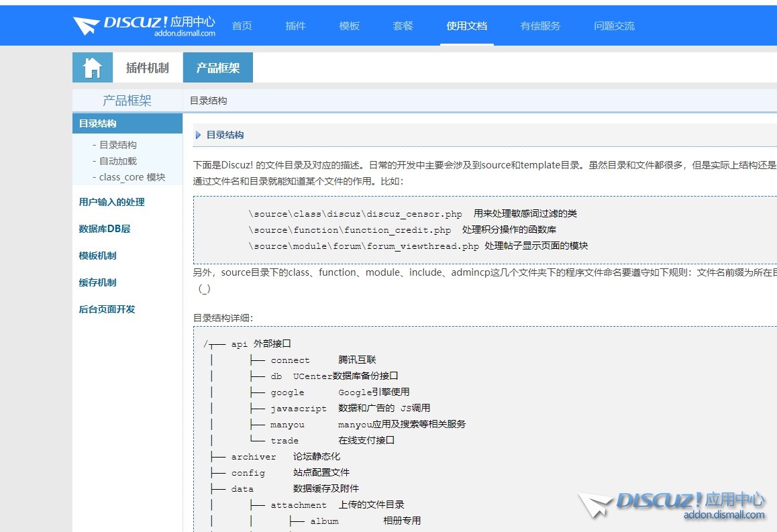Click the Discuz! 应用中心 logo
The height and width of the screenshot is (532, 777).
144,25
